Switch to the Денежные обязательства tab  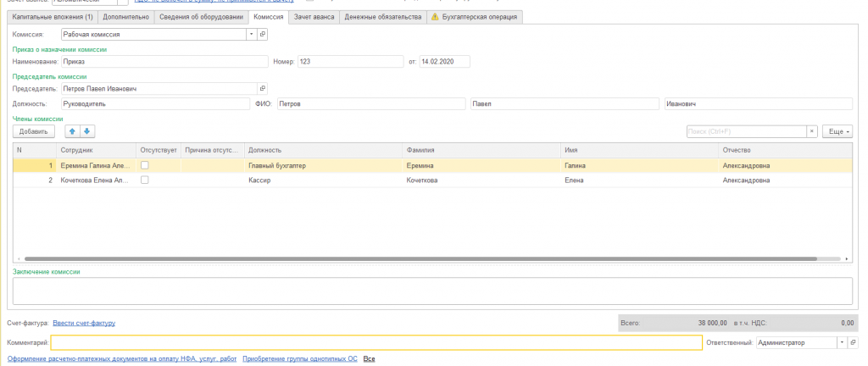pyautogui.click(x=382, y=17)
